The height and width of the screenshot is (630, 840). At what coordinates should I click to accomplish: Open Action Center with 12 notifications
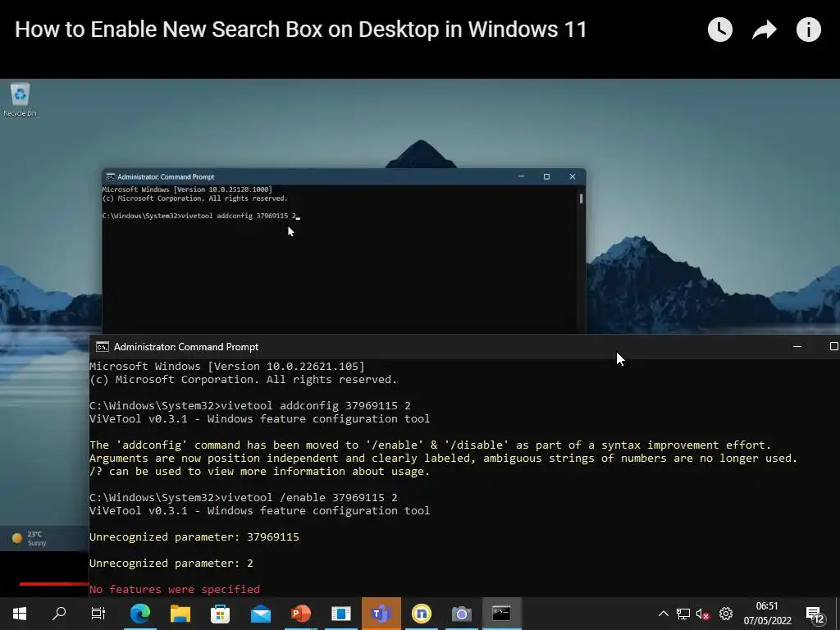815,614
